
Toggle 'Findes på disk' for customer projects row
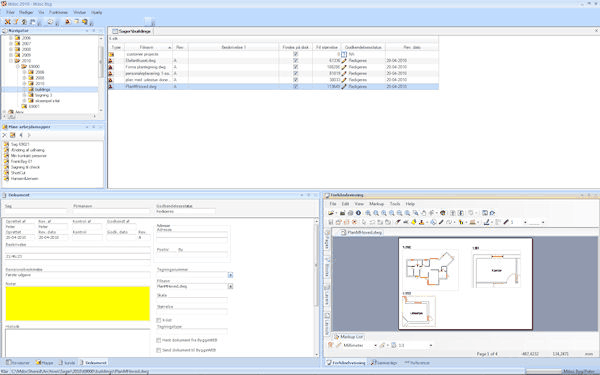(x=295, y=54)
